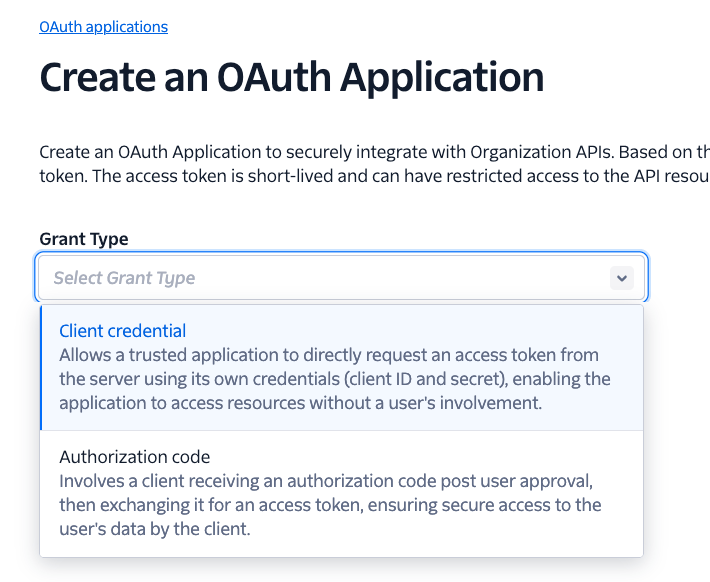Screen dimensions: 710x582
Task: Choose the Authorization code grant type
Action: pyautogui.click(x=341, y=494)
